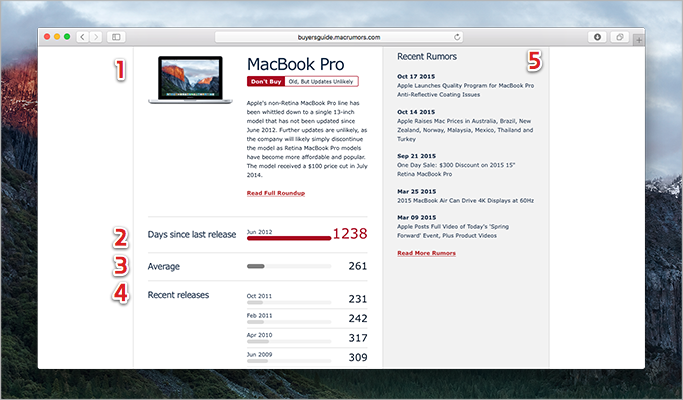Click the Days since last release label
Image resolution: width=683 pixels, height=400 pixels.
point(192,234)
